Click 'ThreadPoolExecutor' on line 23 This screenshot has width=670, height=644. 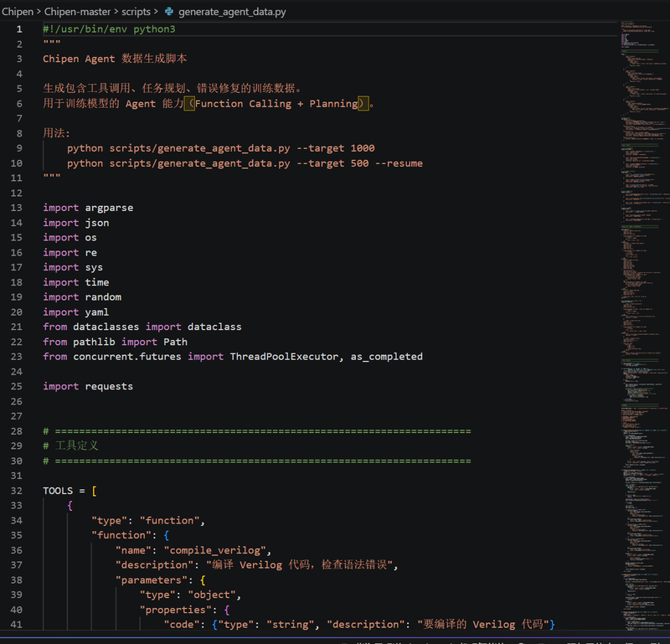284,357
